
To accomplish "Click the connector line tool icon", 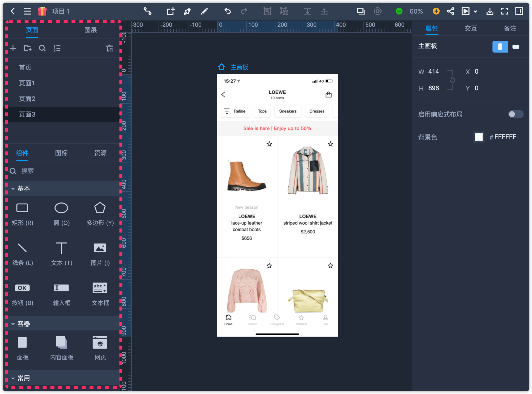I will click(147, 11).
